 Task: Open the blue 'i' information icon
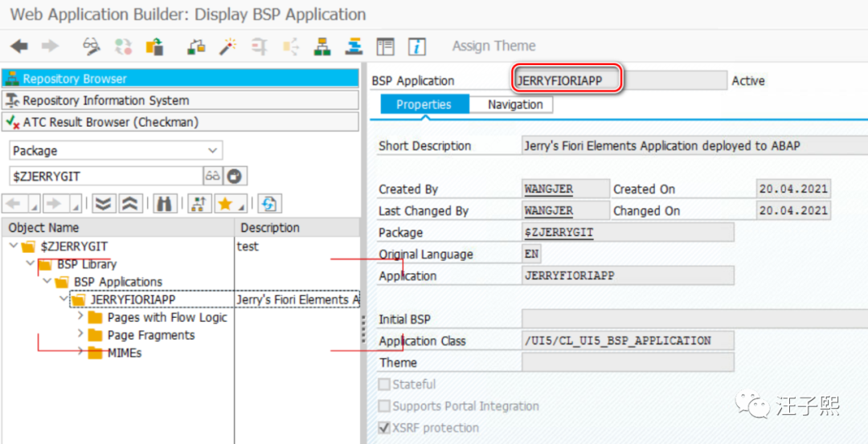pos(416,47)
